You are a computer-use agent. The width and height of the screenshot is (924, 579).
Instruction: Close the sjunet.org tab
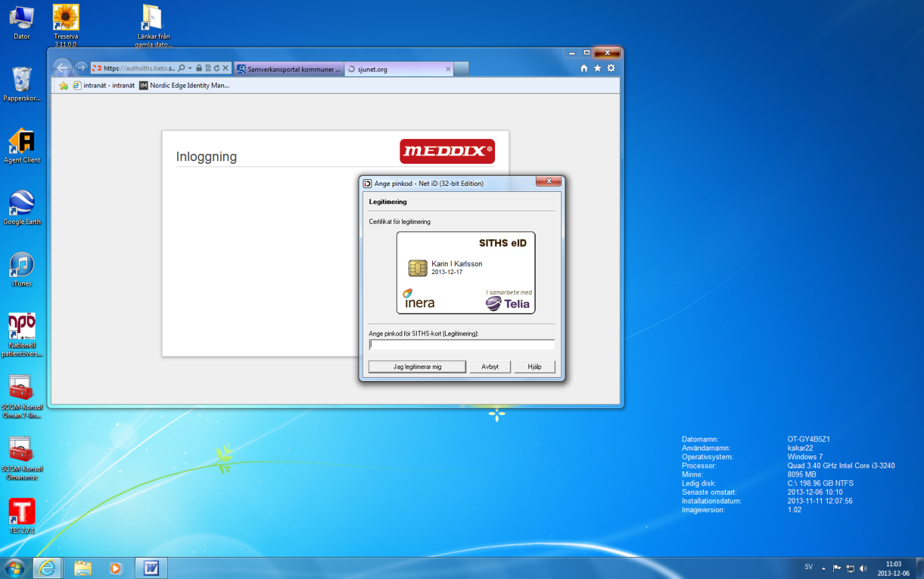[x=448, y=69]
